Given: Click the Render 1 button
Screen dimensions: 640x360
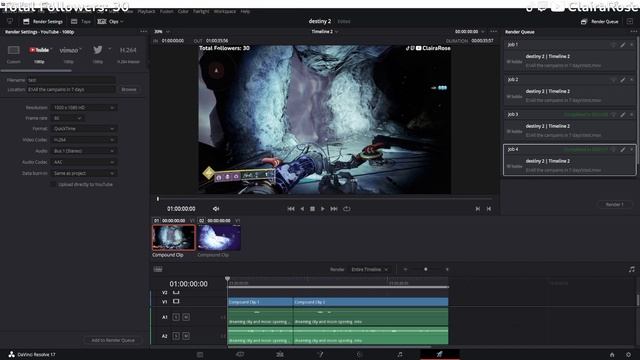Looking at the screenshot, I should 614,204.
